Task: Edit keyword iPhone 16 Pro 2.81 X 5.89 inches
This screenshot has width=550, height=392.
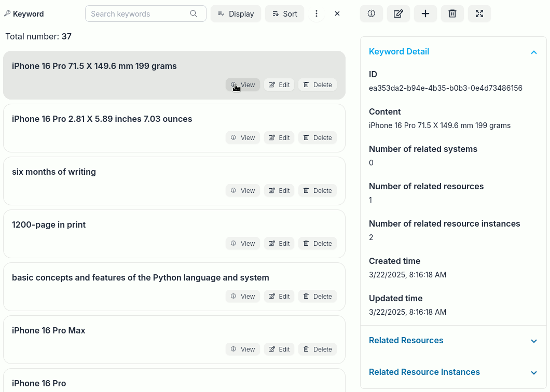Action: point(279,138)
